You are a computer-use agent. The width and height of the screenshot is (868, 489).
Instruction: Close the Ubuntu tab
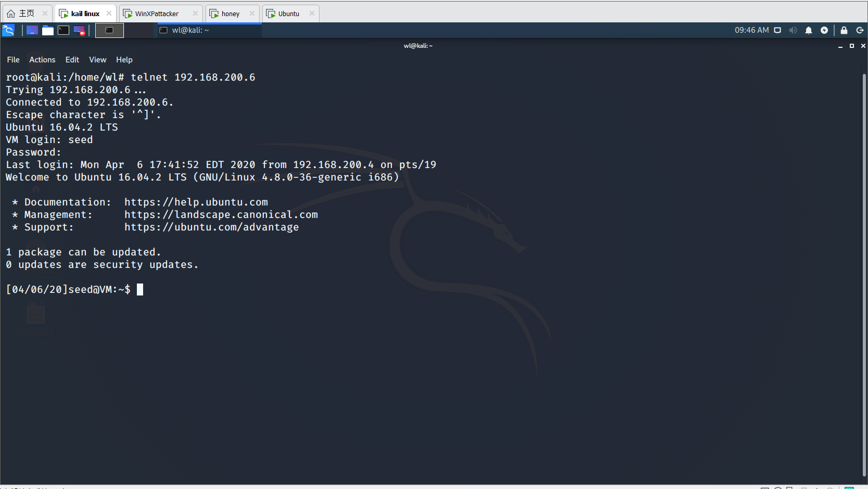[312, 14]
